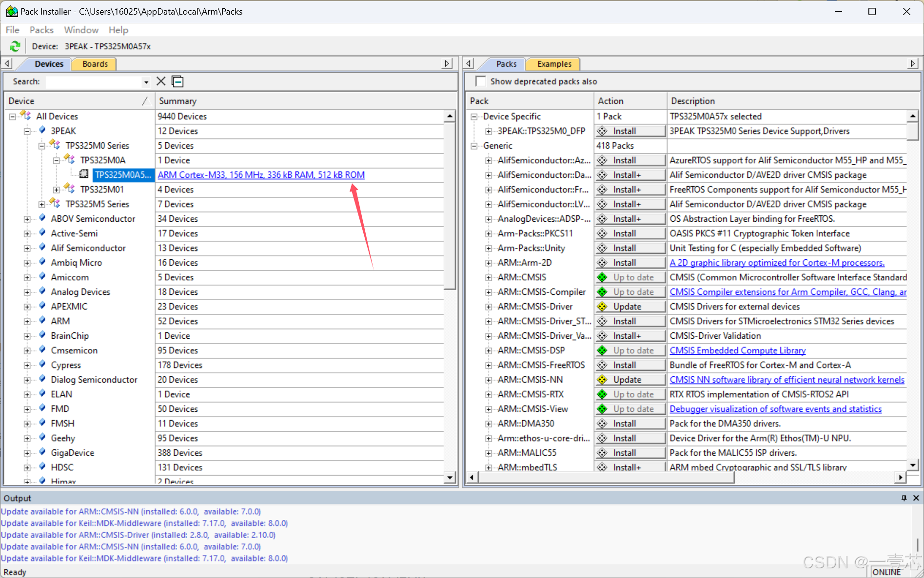Open the Help menu
Image resolution: width=924 pixels, height=578 pixels.
118,30
